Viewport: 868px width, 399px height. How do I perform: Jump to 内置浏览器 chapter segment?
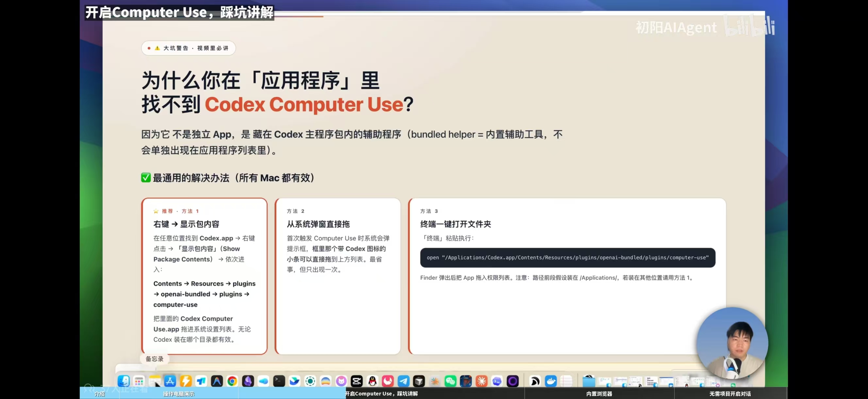599,393
